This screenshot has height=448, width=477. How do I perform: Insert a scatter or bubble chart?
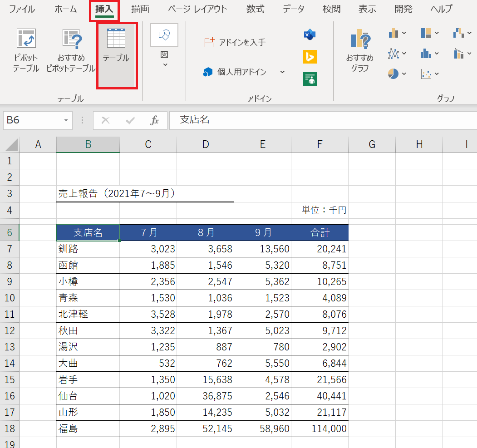(x=426, y=74)
